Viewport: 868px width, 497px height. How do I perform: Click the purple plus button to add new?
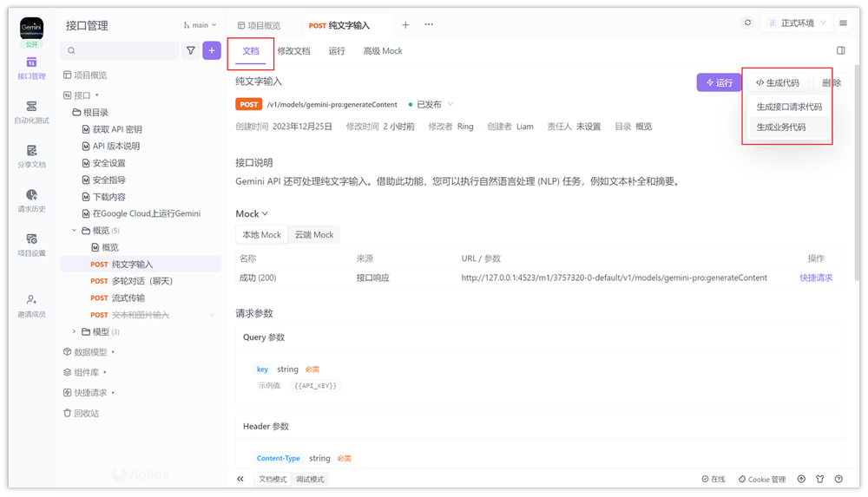[212, 51]
